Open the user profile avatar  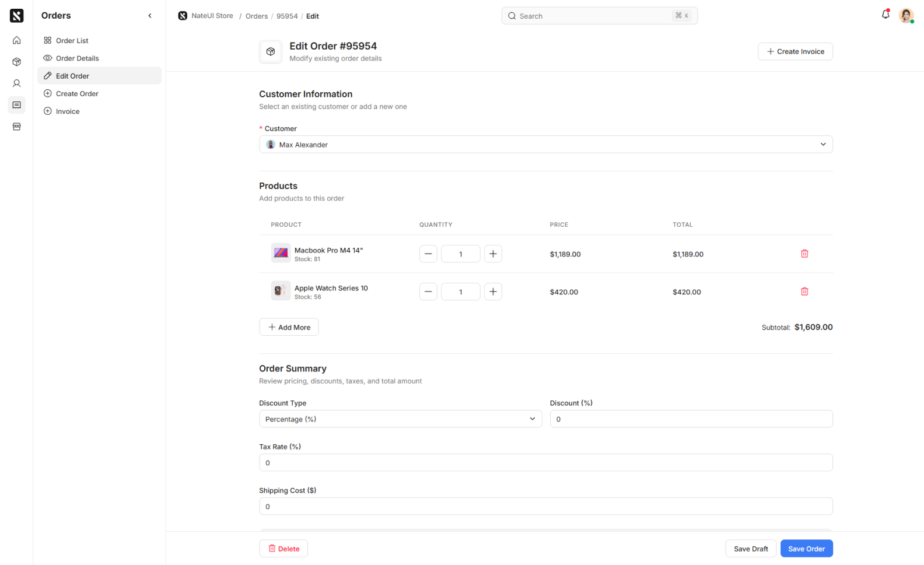pyautogui.click(x=906, y=16)
